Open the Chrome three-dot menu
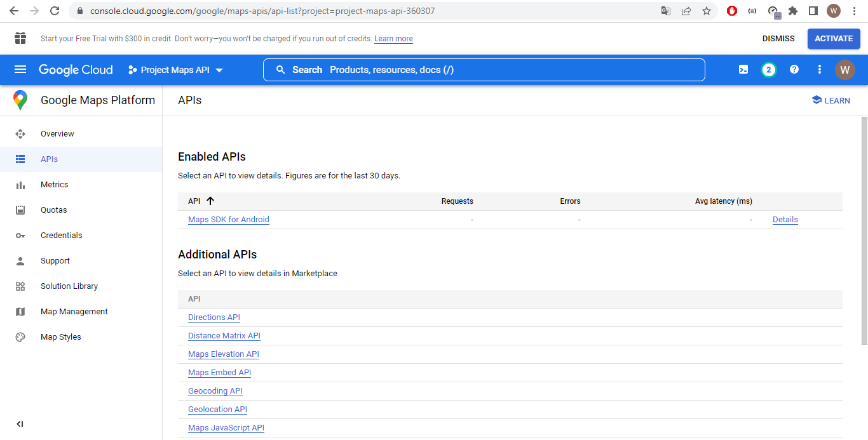The height and width of the screenshot is (440, 868). [x=854, y=11]
